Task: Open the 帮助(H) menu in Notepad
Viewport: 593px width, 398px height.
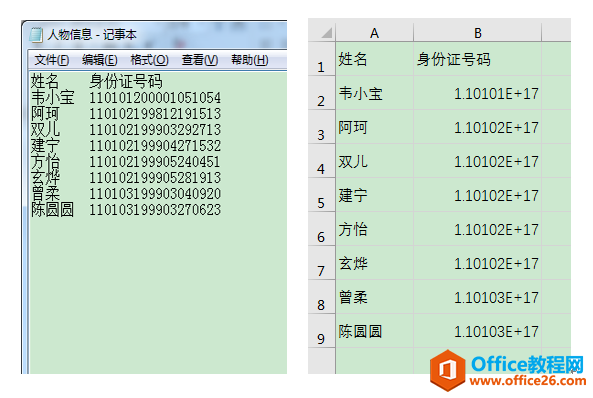Action: click(x=250, y=60)
